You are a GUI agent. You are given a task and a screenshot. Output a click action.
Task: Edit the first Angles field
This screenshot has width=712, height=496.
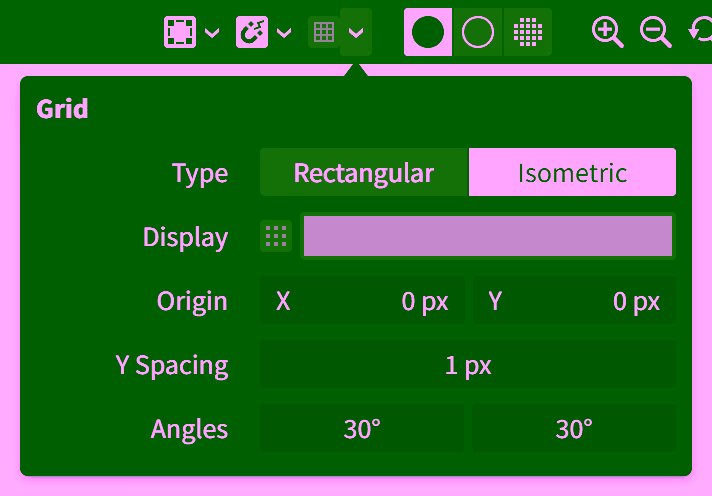[362, 429]
